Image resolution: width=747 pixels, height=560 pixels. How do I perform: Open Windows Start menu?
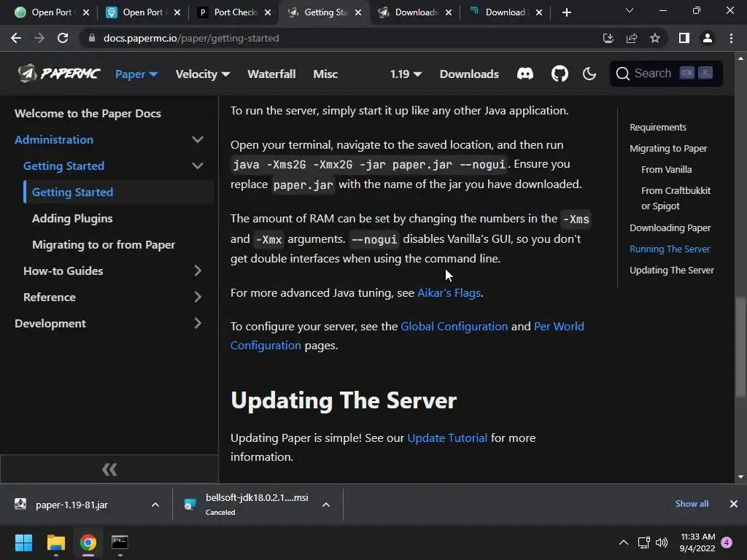pos(23,542)
